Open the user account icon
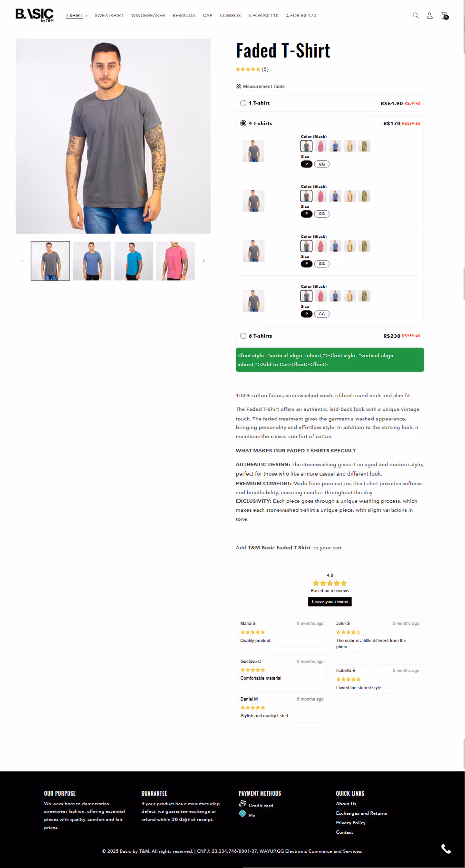The height and width of the screenshot is (868, 465). pyautogui.click(x=429, y=16)
